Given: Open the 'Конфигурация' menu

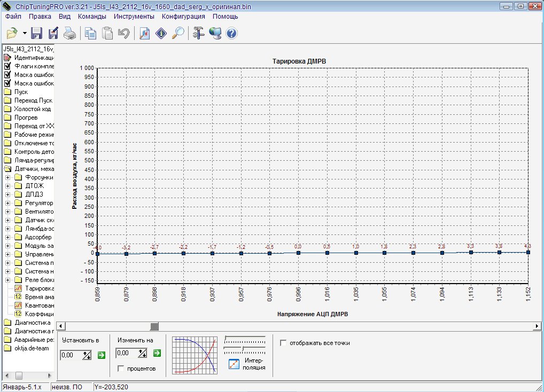Looking at the screenshot, I should [x=183, y=16].
